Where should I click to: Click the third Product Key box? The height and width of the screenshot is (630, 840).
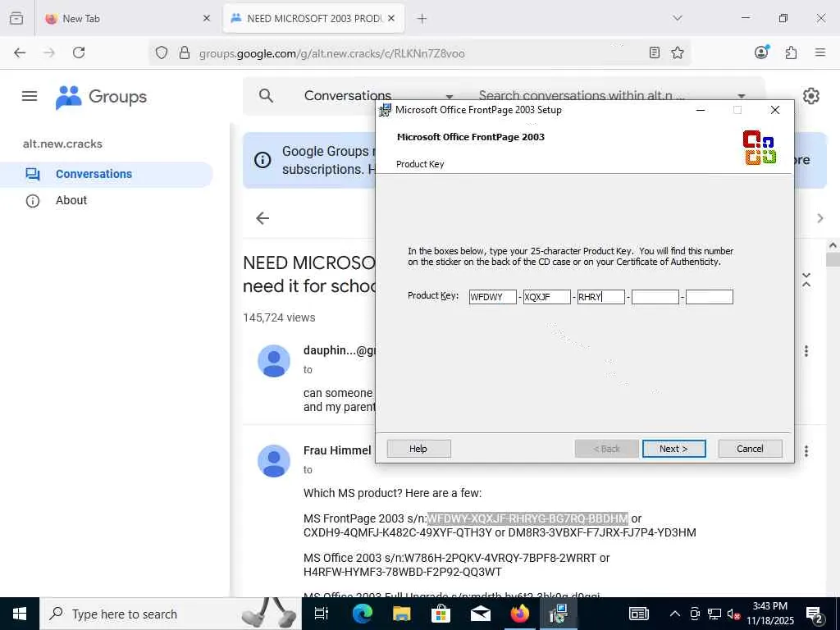pyautogui.click(x=601, y=297)
